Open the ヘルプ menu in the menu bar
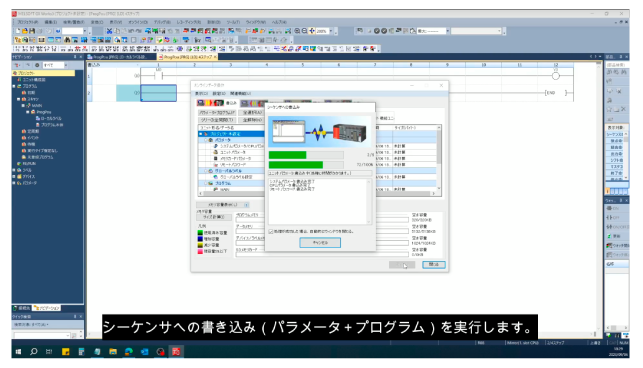 click(279, 22)
